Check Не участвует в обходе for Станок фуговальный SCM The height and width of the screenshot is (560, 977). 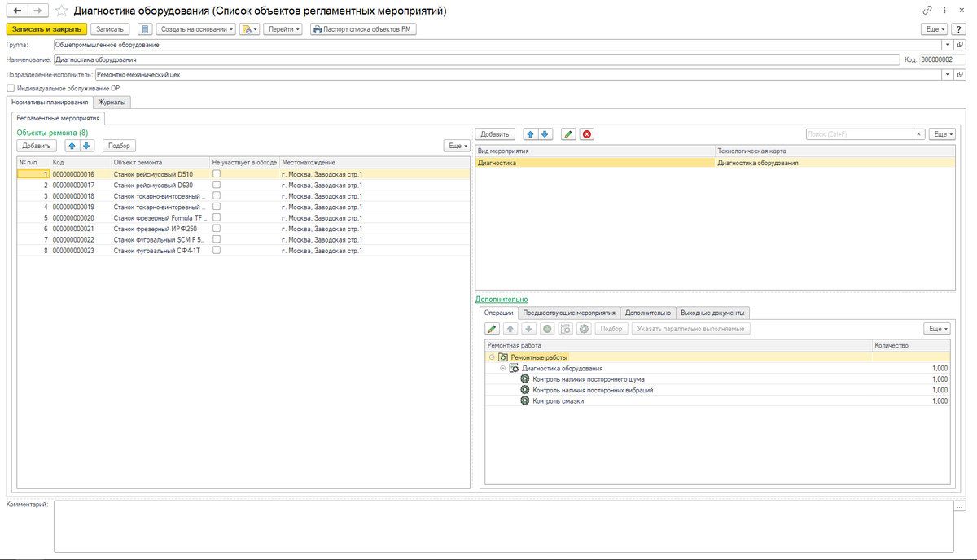(217, 239)
